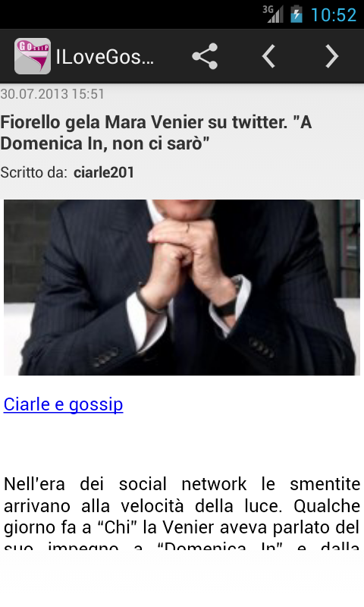Open the ILoveGossip app logo icon
This screenshot has height=607, width=364.
point(33,56)
